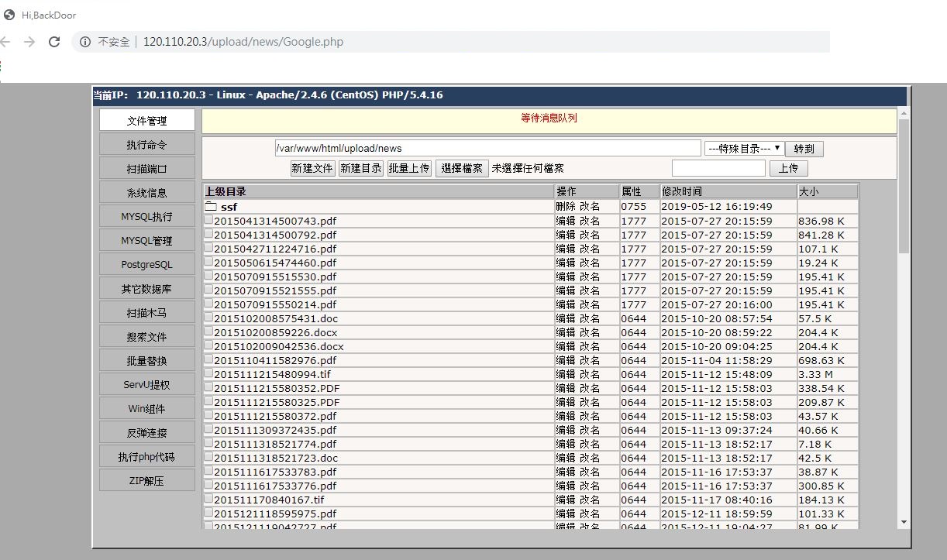Screen dimensions: 947x560
Task: Open file 2015111309372435.pdf
Action: pyautogui.click(x=275, y=430)
